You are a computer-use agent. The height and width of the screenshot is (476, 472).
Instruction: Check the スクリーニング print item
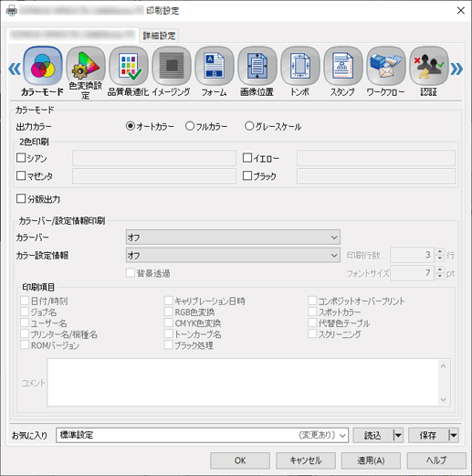tap(312, 334)
